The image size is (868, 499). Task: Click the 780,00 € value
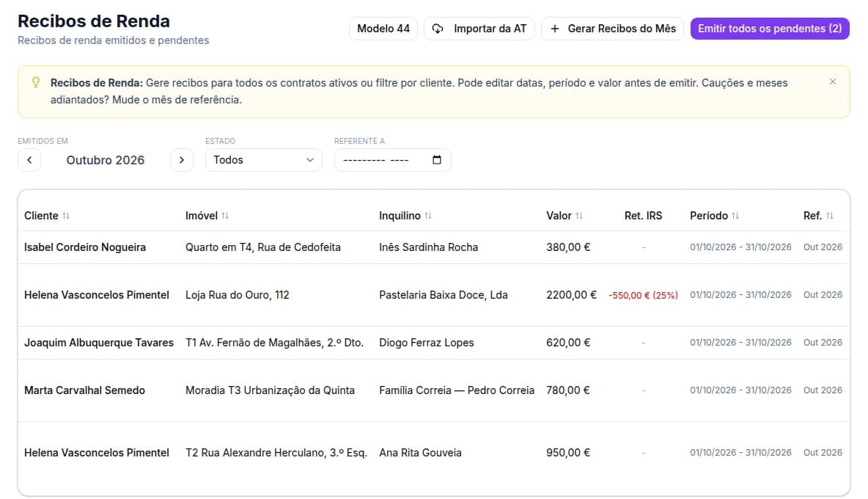[x=568, y=390]
